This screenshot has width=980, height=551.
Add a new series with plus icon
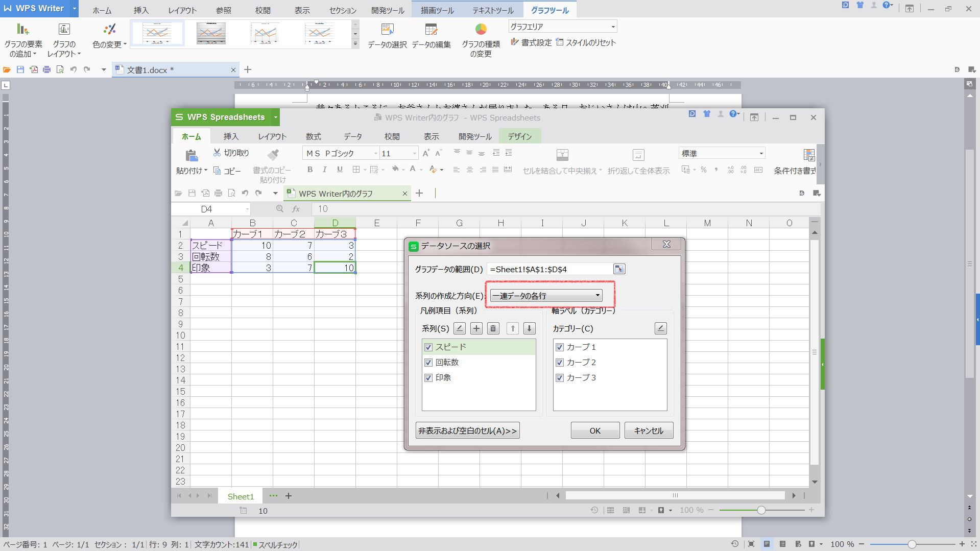[476, 328]
